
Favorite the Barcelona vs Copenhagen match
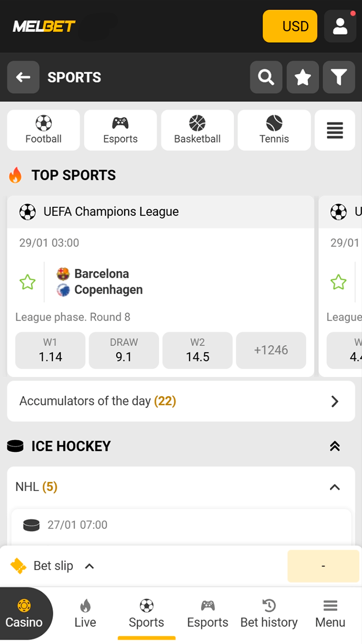pos(27,282)
